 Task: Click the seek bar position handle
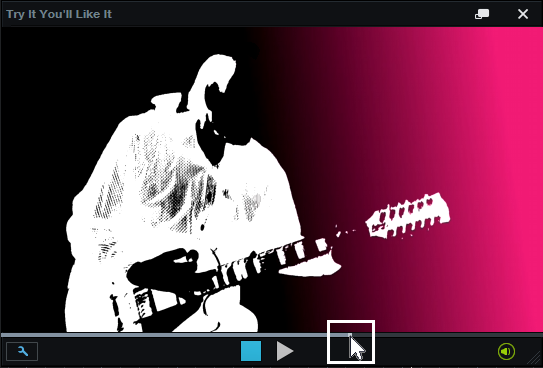point(350,335)
